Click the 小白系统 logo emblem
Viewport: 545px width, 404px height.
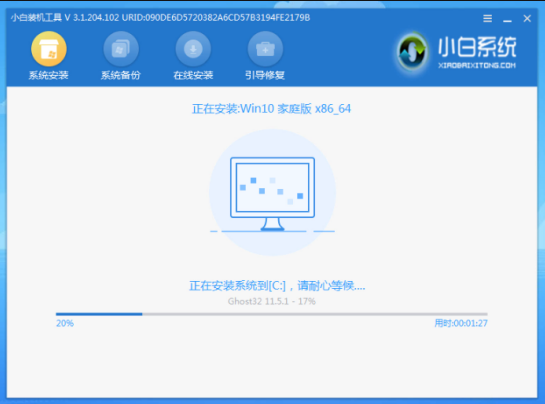(412, 52)
